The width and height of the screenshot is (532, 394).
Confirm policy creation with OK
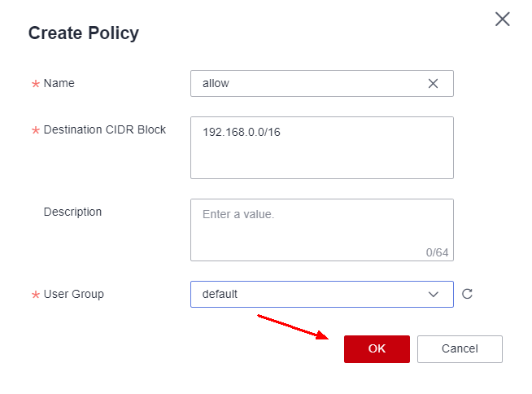377,348
